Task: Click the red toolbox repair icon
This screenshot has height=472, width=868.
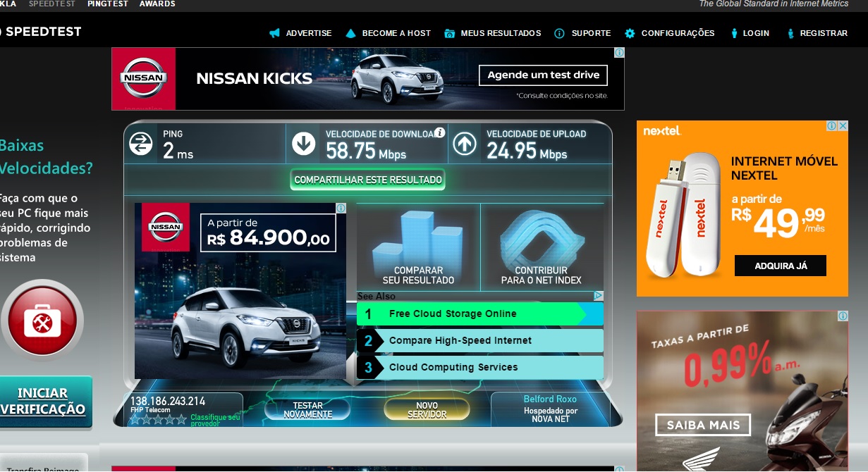Action: pos(42,321)
